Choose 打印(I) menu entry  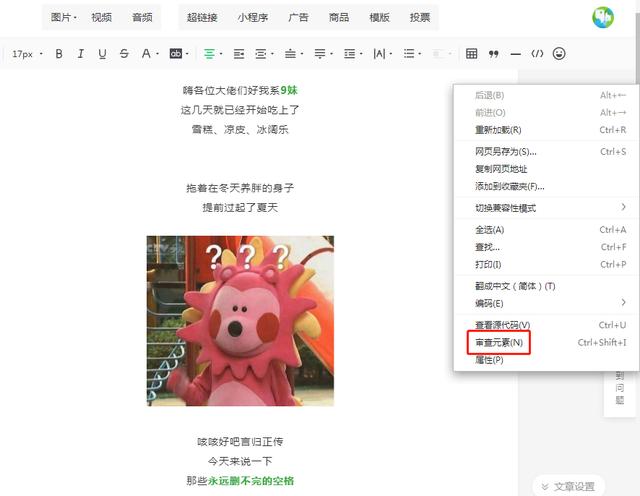click(x=546, y=265)
